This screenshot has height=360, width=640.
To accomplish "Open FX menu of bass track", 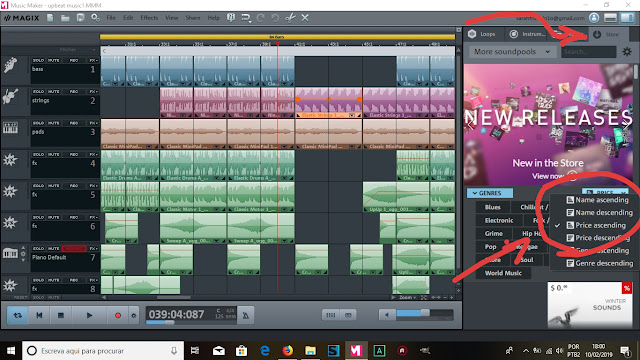I will point(93,60).
